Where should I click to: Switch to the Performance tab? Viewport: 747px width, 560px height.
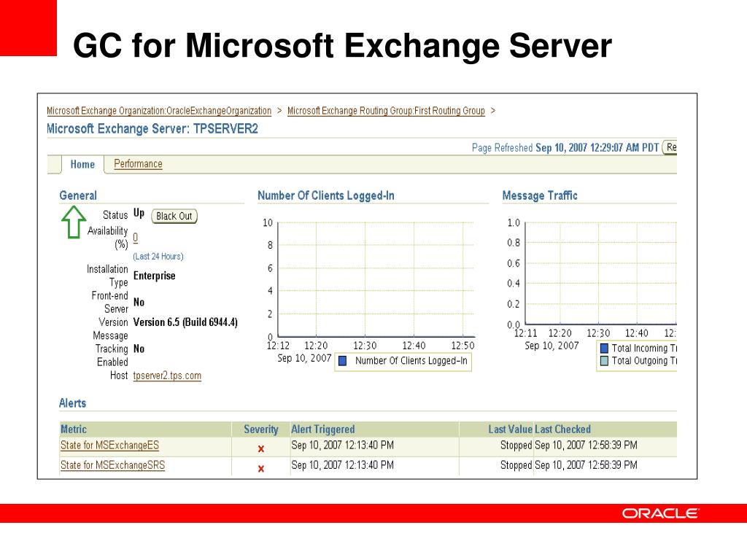138,164
